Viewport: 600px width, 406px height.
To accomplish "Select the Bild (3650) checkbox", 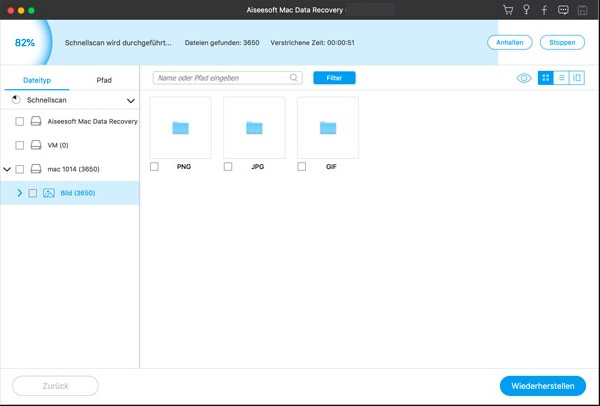I will (33, 193).
